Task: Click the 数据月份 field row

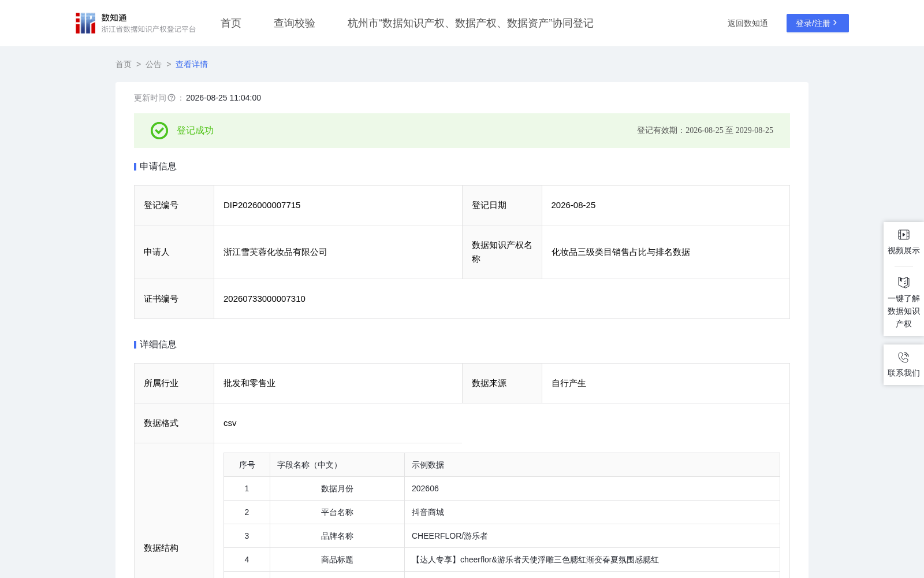Action: (x=502, y=488)
